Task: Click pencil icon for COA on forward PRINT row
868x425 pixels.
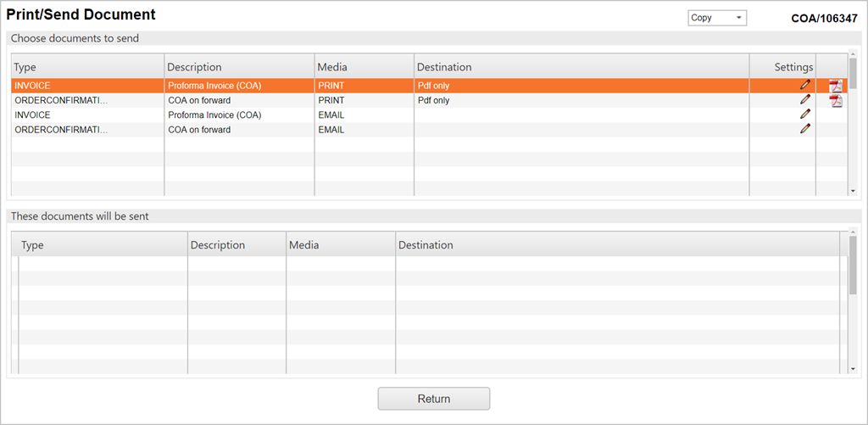Action: point(804,100)
